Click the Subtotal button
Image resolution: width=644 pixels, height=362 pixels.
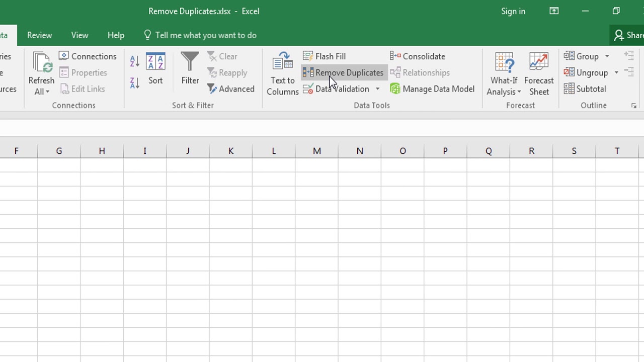point(585,89)
